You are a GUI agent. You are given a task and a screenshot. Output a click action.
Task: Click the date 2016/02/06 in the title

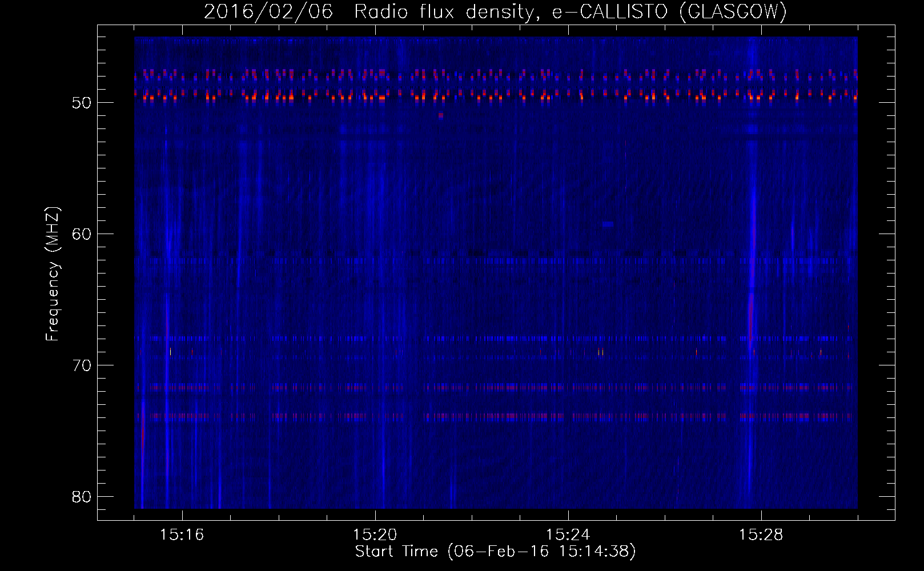click(268, 11)
